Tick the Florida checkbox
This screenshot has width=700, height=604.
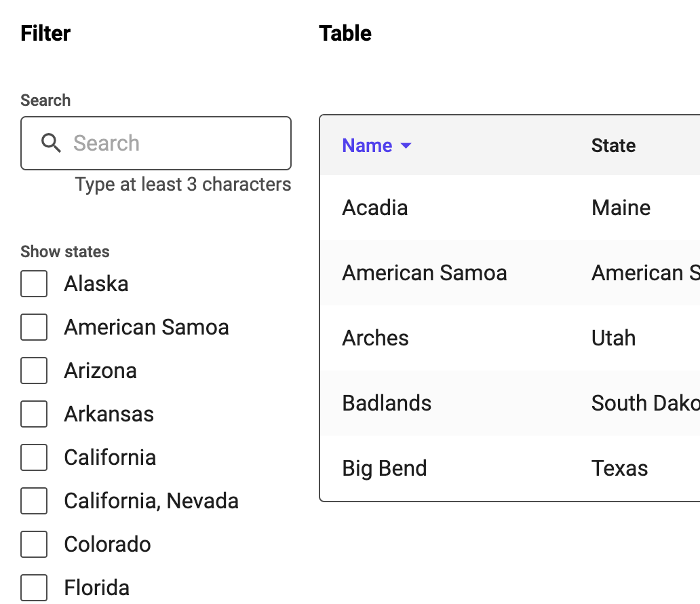(34, 588)
